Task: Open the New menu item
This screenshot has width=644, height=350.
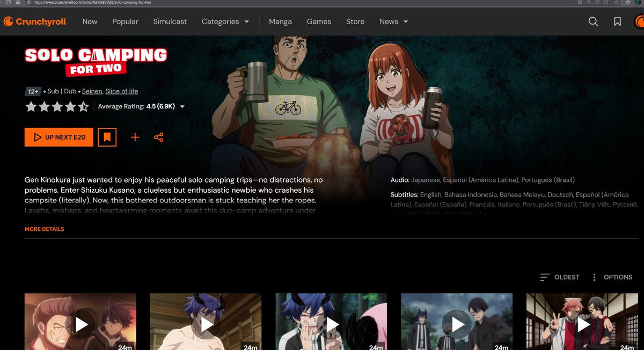Action: (x=90, y=21)
